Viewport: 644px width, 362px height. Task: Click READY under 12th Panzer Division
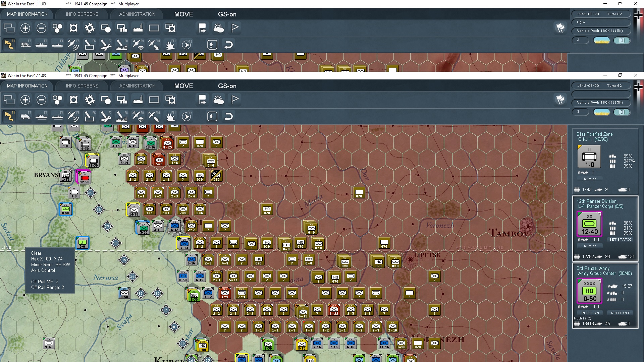pyautogui.click(x=590, y=246)
